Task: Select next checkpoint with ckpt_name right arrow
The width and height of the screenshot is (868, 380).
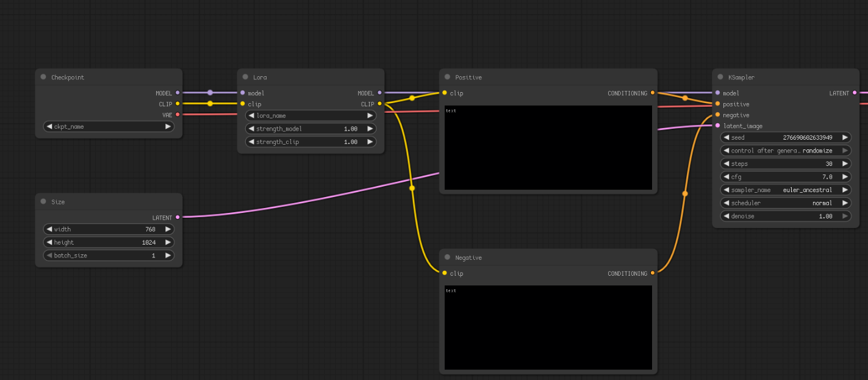Action: 168,126
